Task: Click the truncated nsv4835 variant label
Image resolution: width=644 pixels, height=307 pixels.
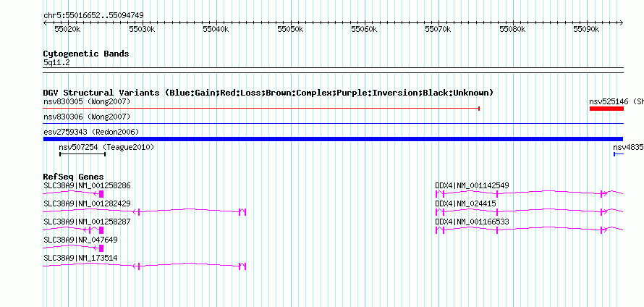Action: coord(628,147)
